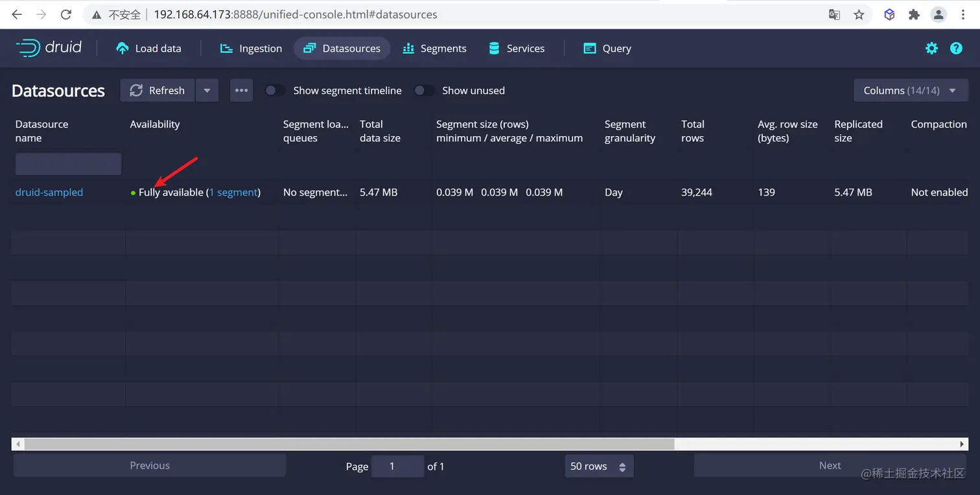Open the help question mark menu

tap(956, 49)
